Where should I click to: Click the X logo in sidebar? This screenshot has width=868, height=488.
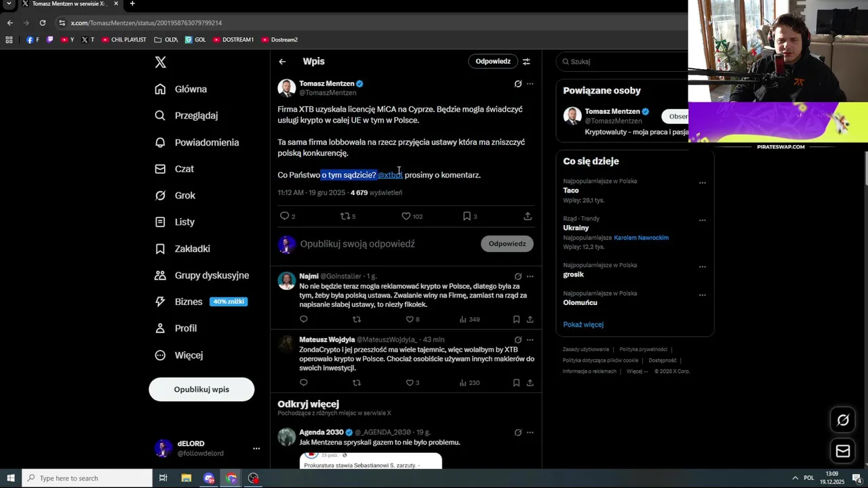coord(160,62)
